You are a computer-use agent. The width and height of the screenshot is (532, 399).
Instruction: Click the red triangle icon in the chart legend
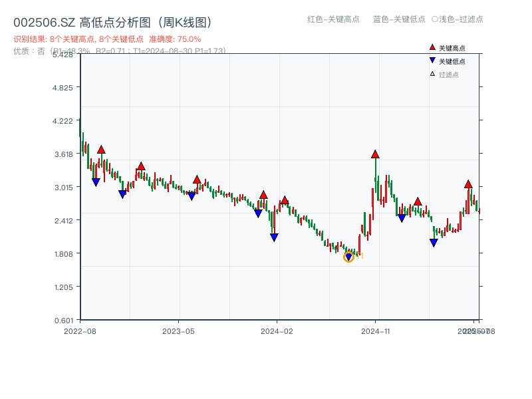coord(432,47)
